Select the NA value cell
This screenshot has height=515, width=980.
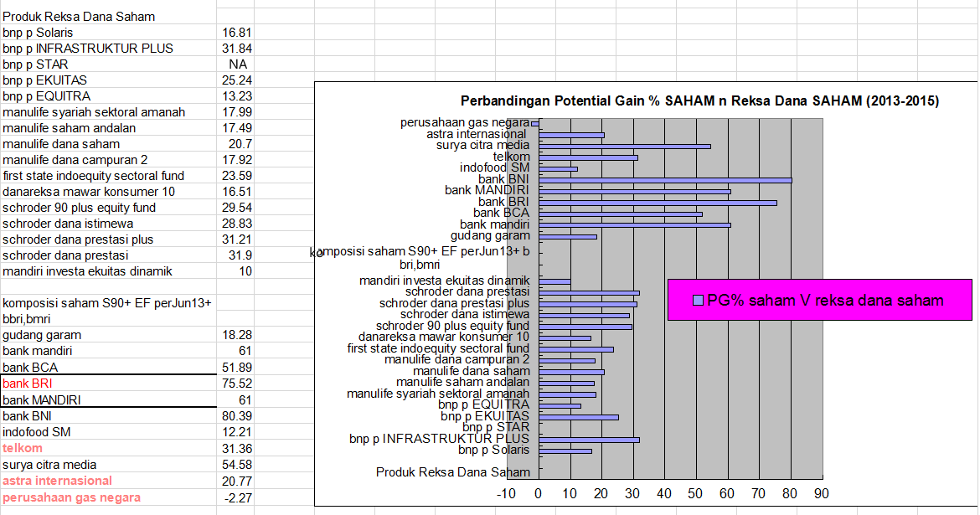pyautogui.click(x=235, y=64)
